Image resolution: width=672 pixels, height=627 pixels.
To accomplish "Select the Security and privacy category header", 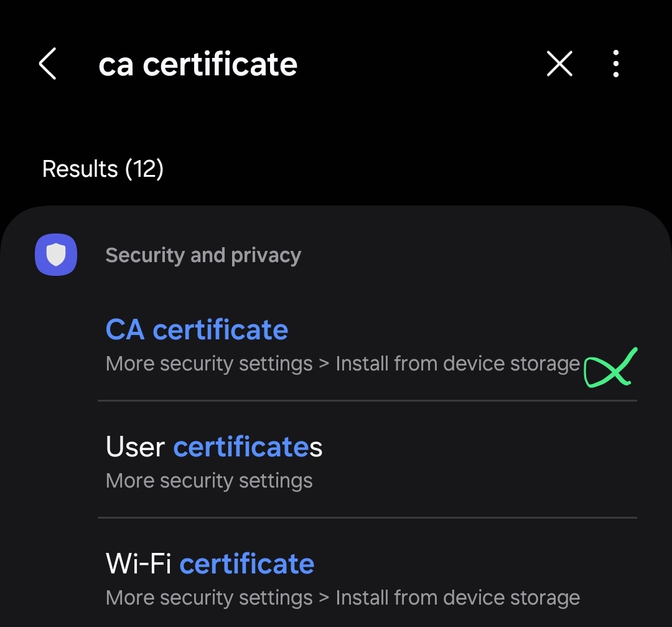I will click(x=203, y=255).
